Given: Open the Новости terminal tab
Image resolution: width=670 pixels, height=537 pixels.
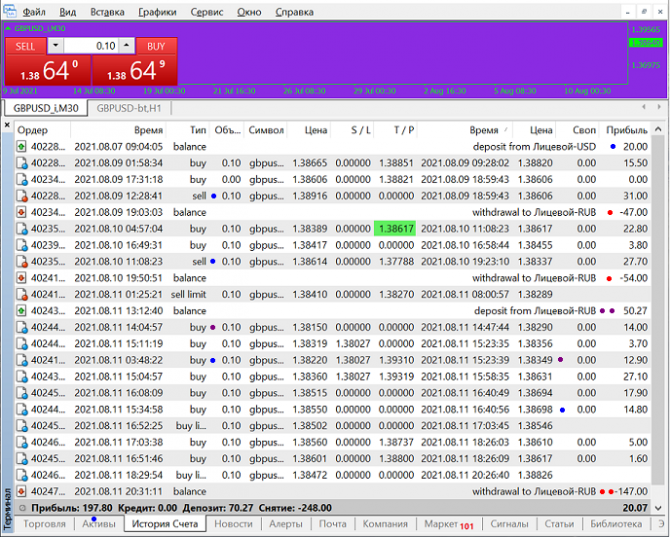Looking at the screenshot, I should 233,524.
